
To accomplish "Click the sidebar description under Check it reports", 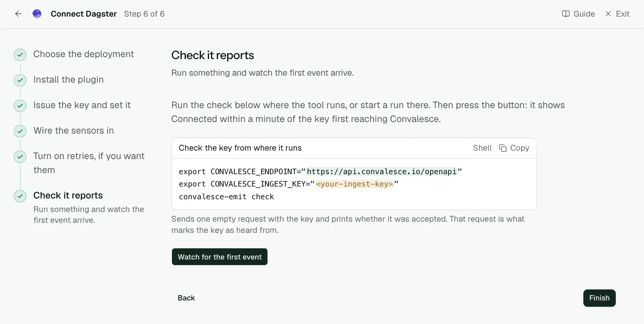I will 88,215.
